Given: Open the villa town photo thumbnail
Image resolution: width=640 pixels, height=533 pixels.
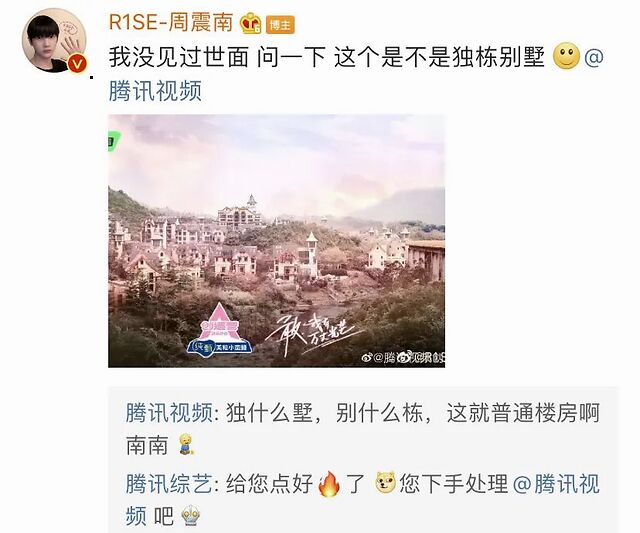Looking at the screenshot, I should (x=276, y=241).
